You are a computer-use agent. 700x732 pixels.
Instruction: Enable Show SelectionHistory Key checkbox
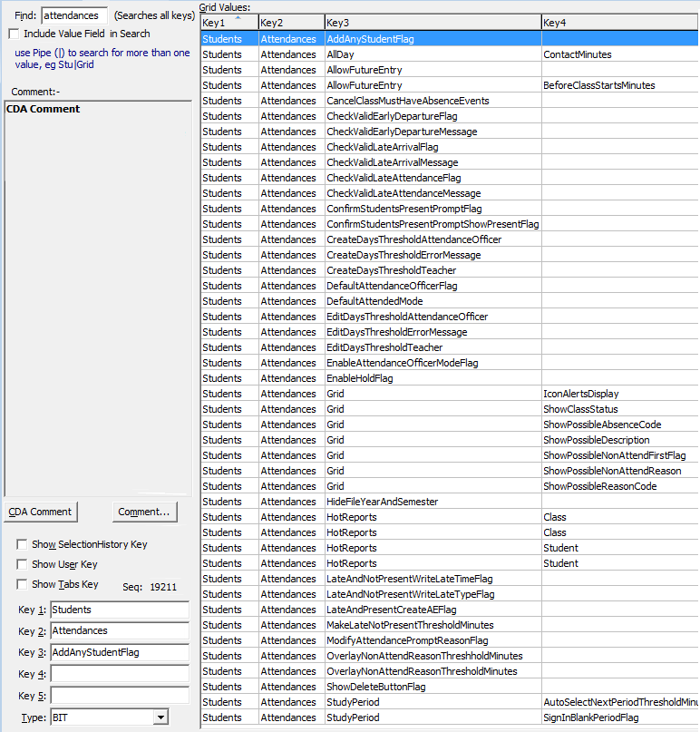(22, 544)
